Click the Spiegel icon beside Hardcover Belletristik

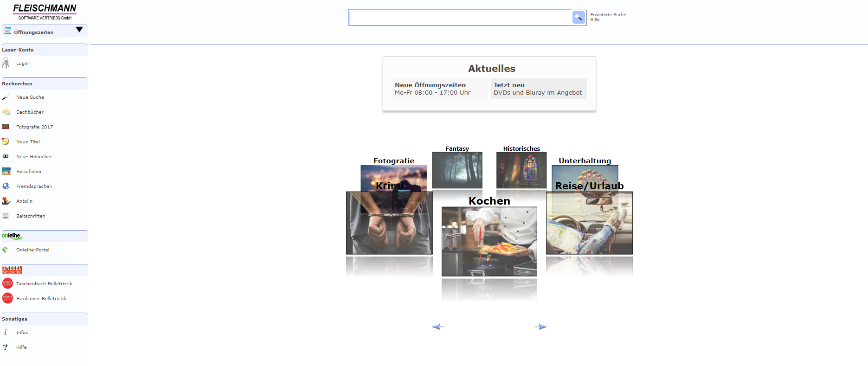coord(7,298)
